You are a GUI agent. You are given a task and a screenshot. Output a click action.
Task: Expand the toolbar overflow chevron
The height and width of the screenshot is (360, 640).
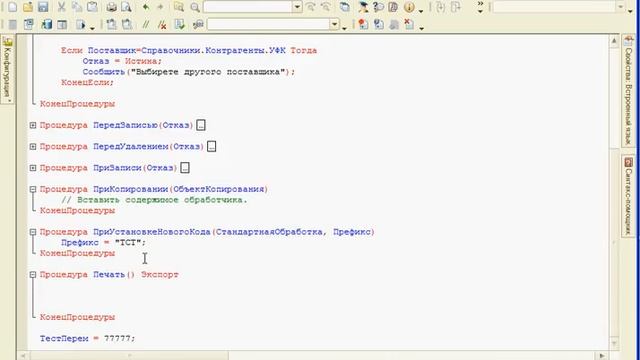[x=480, y=7]
